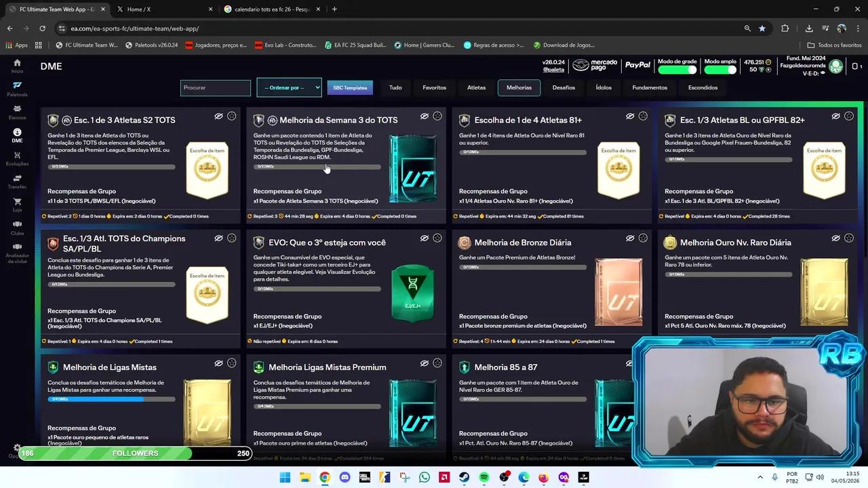Hide the Esc. 1 de 3 Atletas S2 TOTS card
This screenshot has height=488, width=868.
[218, 116]
